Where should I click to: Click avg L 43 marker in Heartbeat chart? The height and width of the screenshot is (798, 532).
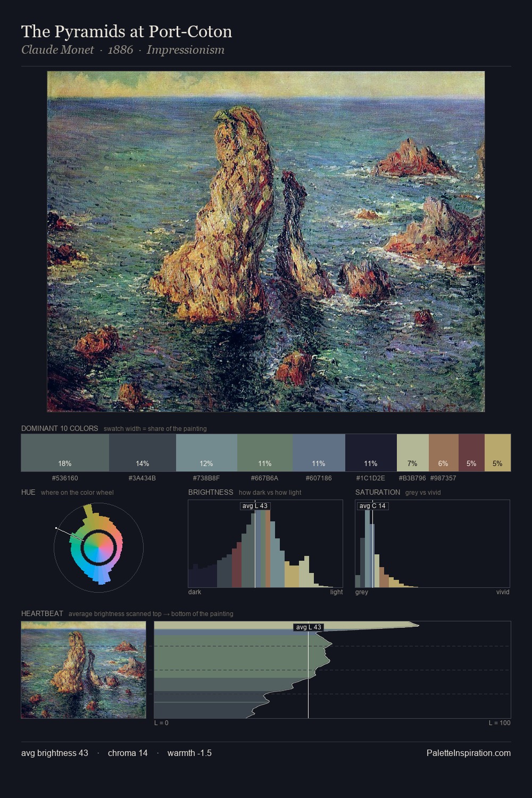pyautogui.click(x=309, y=627)
